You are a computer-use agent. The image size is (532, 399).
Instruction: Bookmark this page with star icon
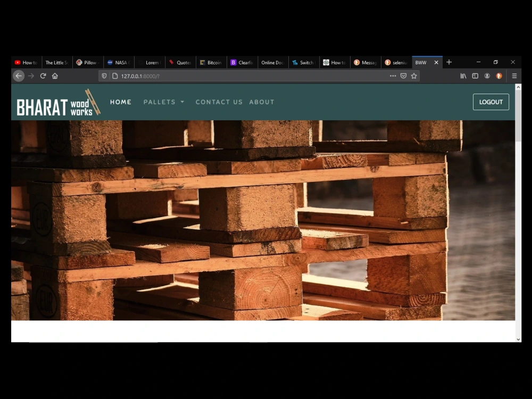(414, 76)
